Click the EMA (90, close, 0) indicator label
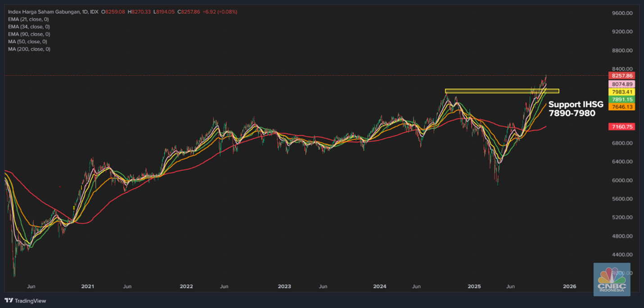Viewport: 644px width, 308px height. (29, 34)
